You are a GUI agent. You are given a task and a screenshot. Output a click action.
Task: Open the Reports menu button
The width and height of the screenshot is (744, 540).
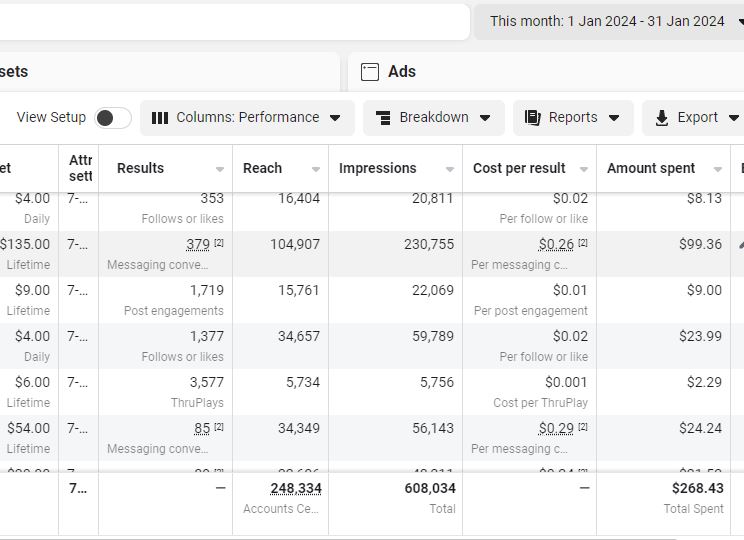click(573, 118)
